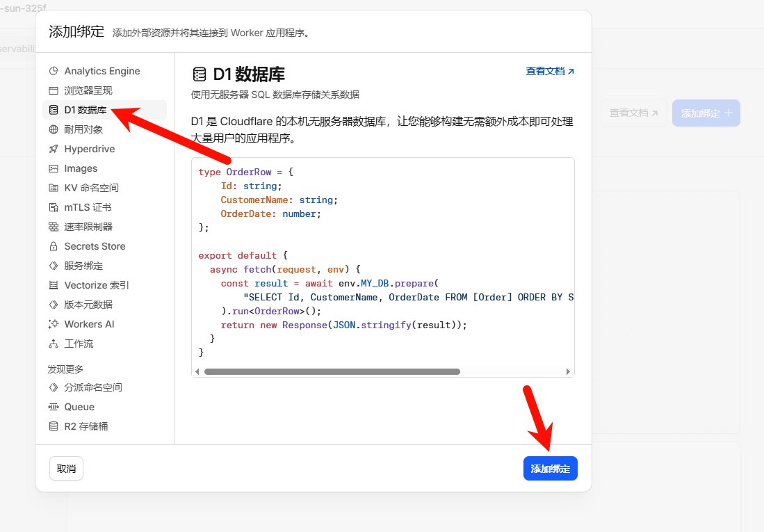Click the Hyperdrive rocket icon
Image resolution: width=764 pixels, height=532 pixels.
tap(54, 149)
